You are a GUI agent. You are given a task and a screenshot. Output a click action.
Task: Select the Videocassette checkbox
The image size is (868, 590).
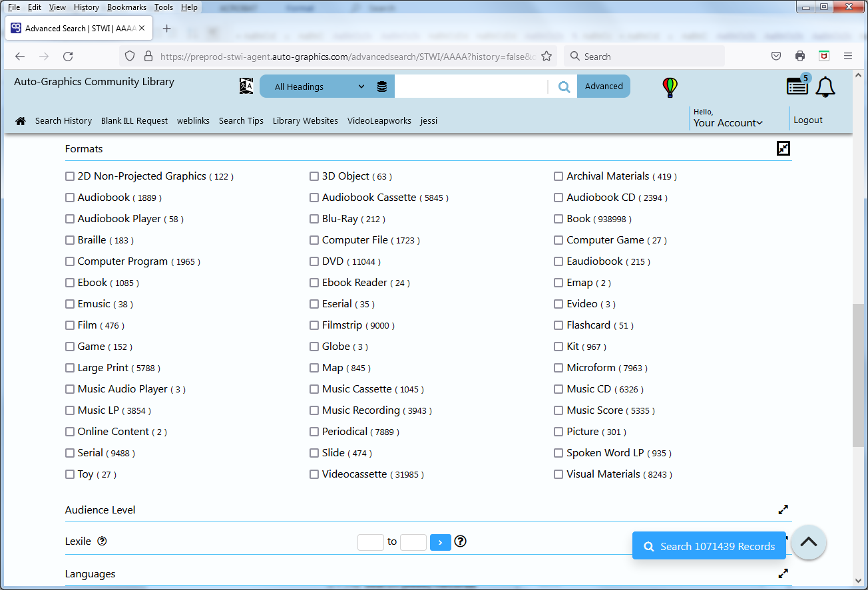(314, 474)
